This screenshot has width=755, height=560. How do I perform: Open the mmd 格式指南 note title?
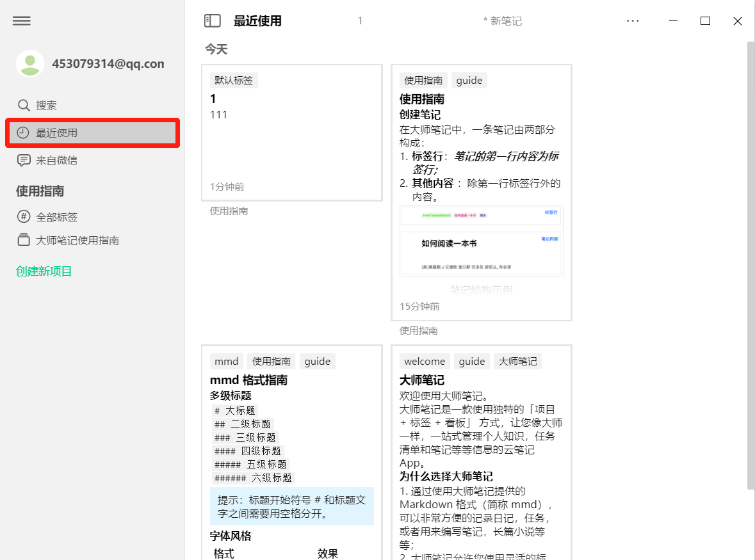[248, 380]
